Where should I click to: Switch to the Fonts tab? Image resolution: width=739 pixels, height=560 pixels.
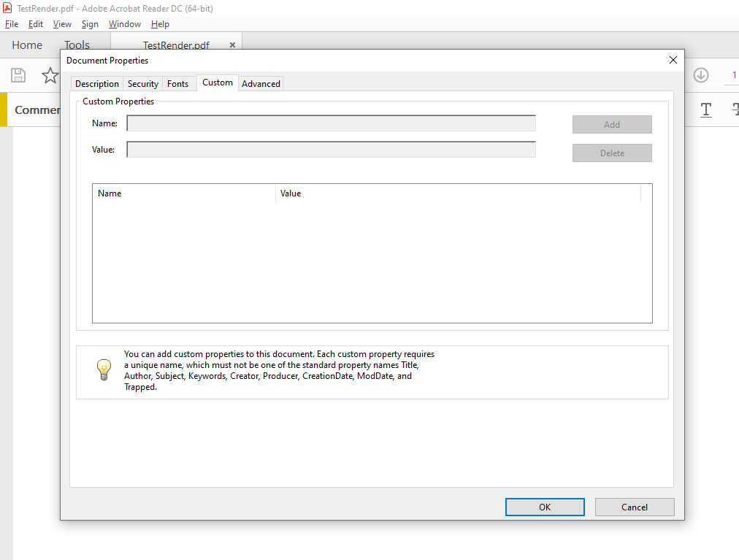[178, 84]
